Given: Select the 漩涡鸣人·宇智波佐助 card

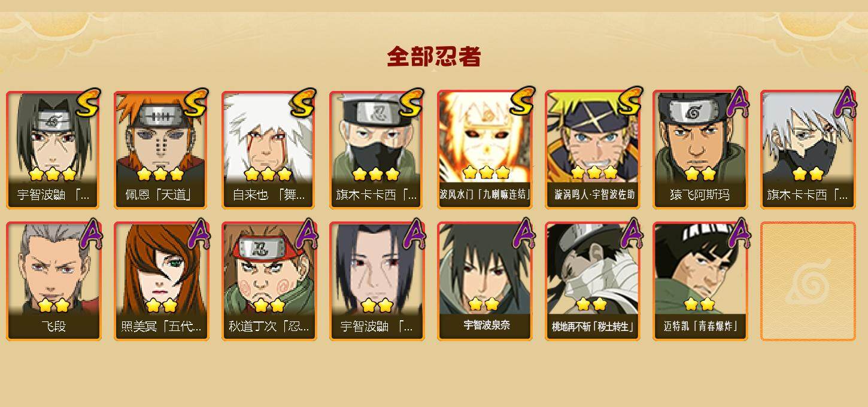Looking at the screenshot, I should (x=592, y=150).
